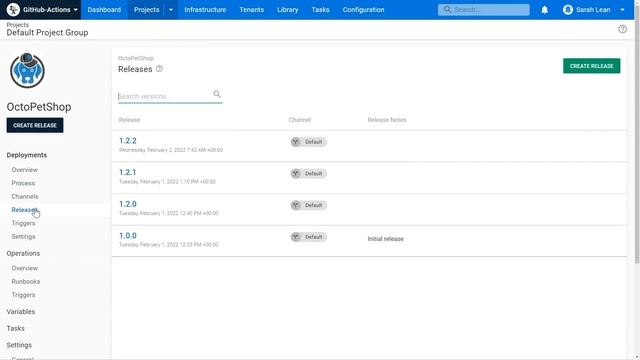Click the Deployments section heading
Image resolution: width=640 pixels, height=360 pixels.
coord(27,155)
